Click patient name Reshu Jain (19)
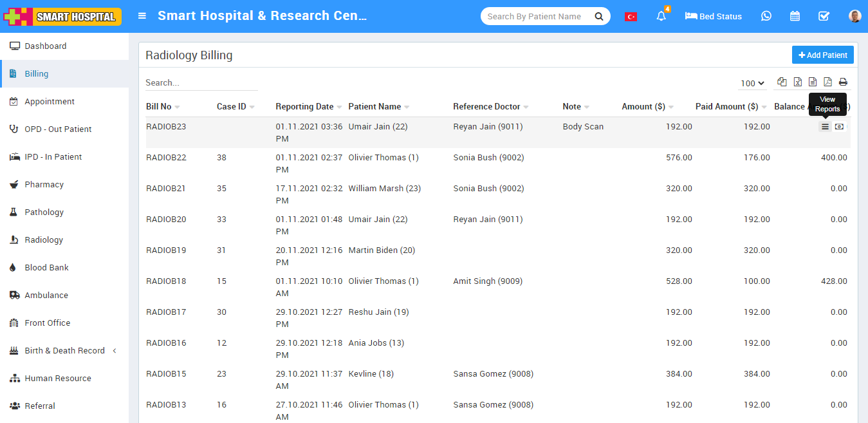This screenshot has width=868, height=423. 379,312
